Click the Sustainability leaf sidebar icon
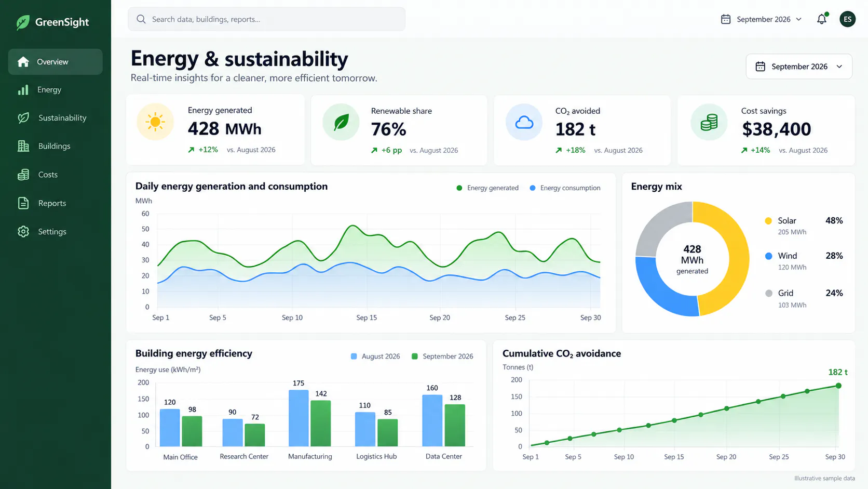Image resolution: width=868 pixels, height=489 pixels. (23, 118)
